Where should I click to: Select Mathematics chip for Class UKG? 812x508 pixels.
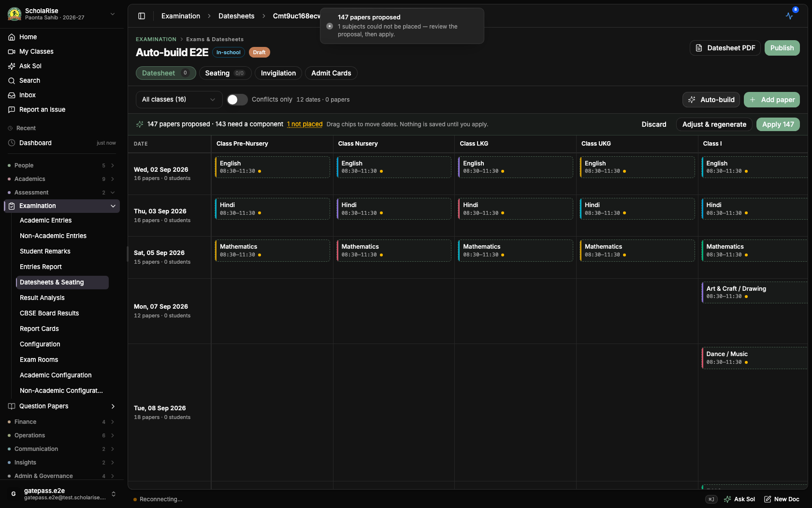coord(637,251)
